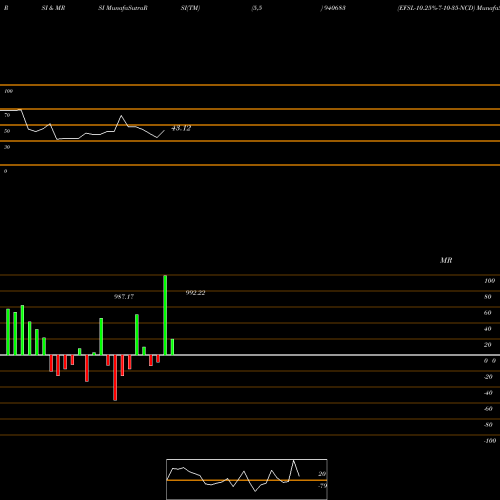Viewport: 500px width, 500px height.
Task: Click the RSI value label 43.12
Action: coord(181,128)
